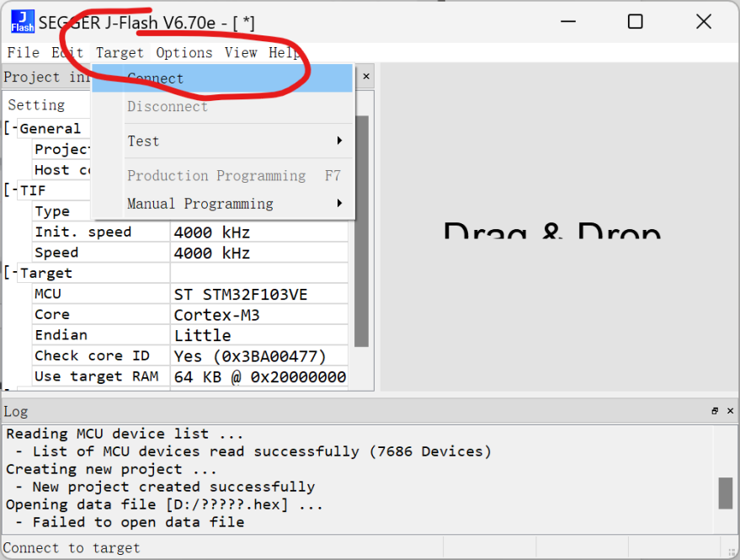Collapse the Target settings section
The width and height of the screenshot is (740, 560).
[11, 273]
